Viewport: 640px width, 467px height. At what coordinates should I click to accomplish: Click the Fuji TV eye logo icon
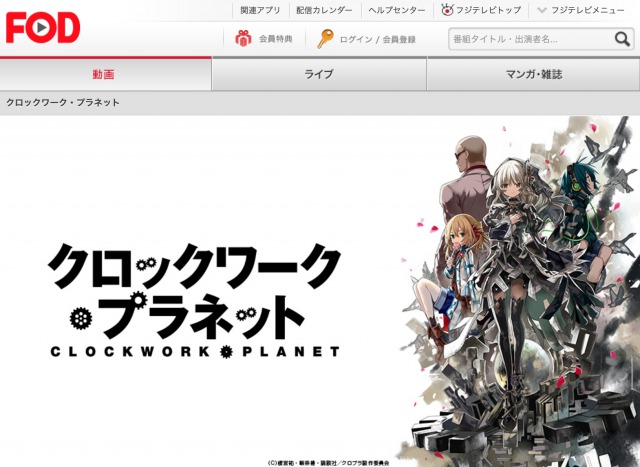tap(447, 9)
